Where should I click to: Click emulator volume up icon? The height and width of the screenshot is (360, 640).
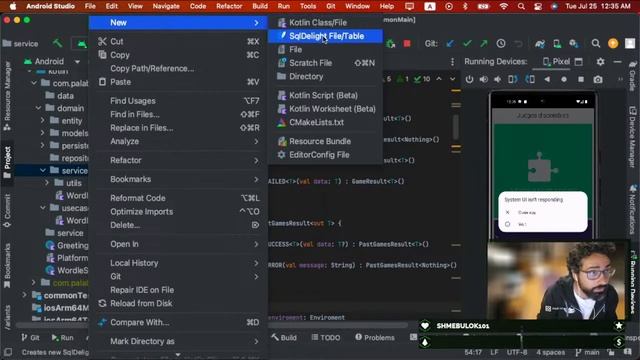484,79
